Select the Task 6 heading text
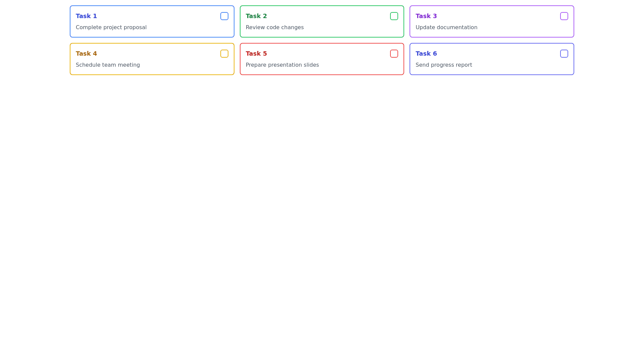Viewport: 644px width, 362px height. tap(426, 54)
